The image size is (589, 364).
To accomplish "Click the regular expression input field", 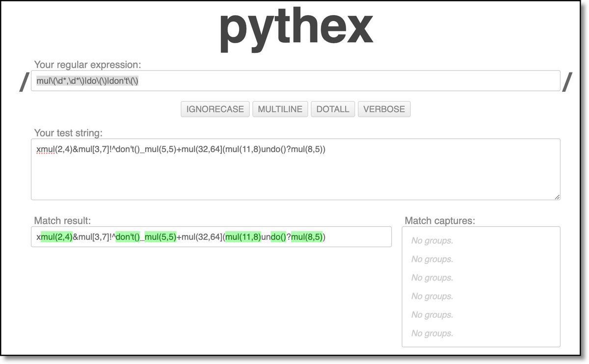I will pyautogui.click(x=295, y=81).
